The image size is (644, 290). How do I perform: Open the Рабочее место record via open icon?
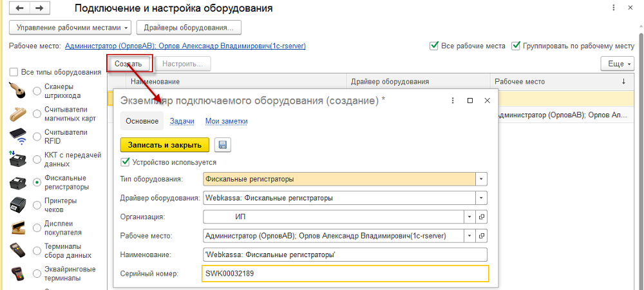[482, 236]
